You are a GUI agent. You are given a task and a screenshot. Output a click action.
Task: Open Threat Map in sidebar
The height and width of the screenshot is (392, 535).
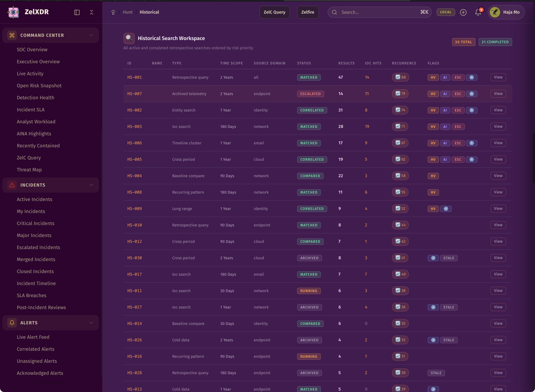click(29, 170)
